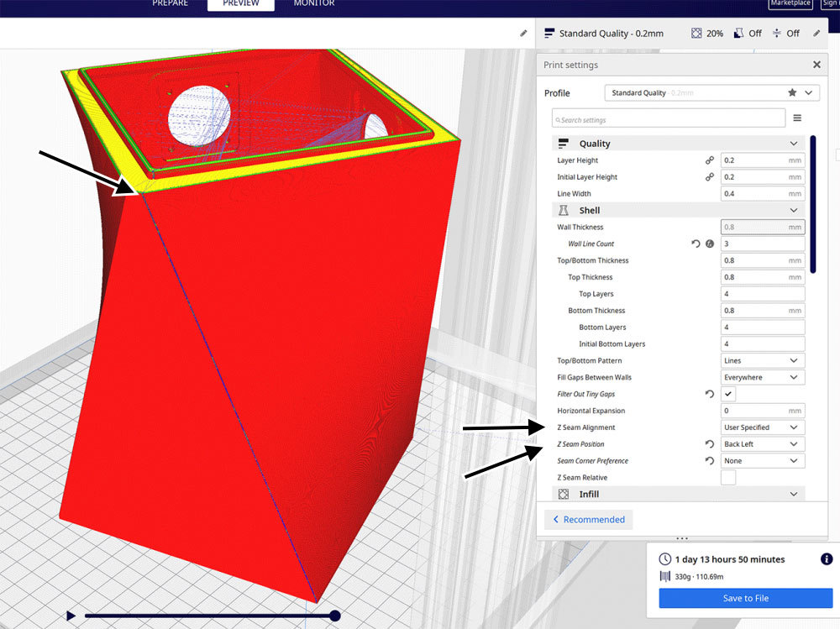Click the print settings panel scrollbar
840x629 pixels.
coord(813,205)
